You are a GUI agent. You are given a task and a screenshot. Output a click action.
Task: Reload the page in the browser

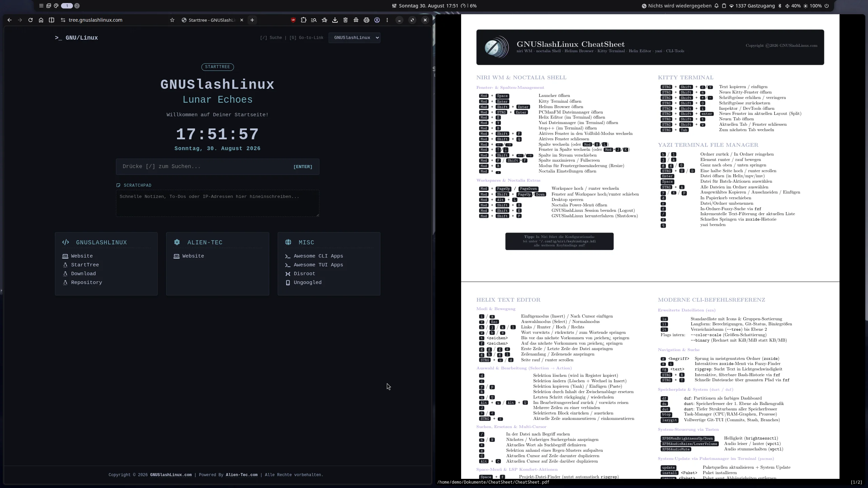click(31, 20)
